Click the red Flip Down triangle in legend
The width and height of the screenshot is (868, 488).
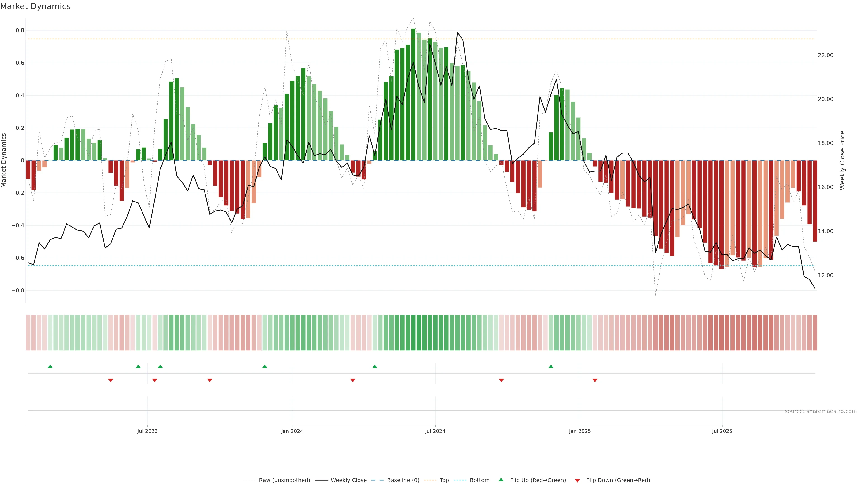(577, 481)
